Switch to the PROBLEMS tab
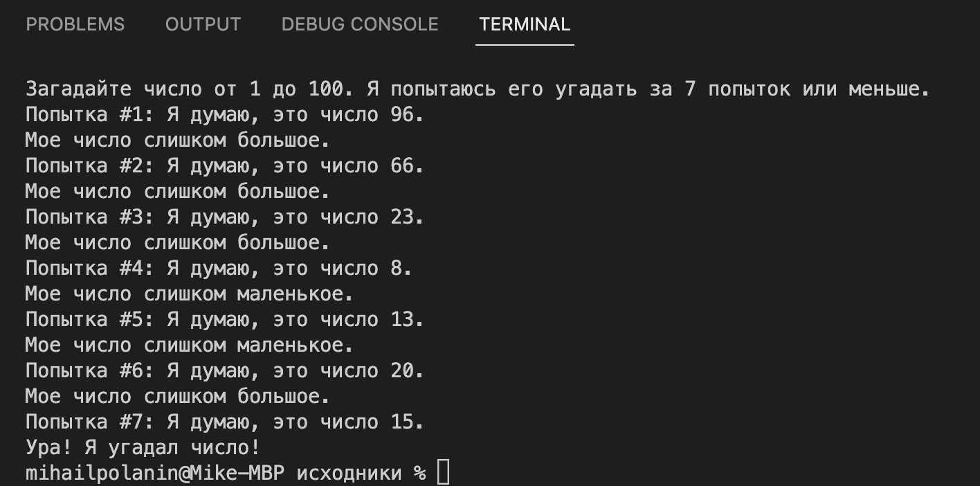The width and height of the screenshot is (980, 486). (75, 24)
